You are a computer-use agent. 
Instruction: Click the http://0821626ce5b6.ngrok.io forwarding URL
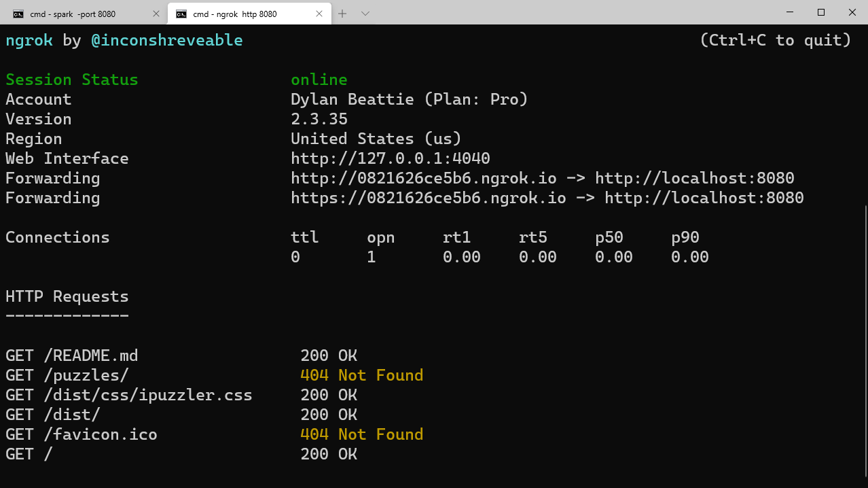tap(429, 178)
